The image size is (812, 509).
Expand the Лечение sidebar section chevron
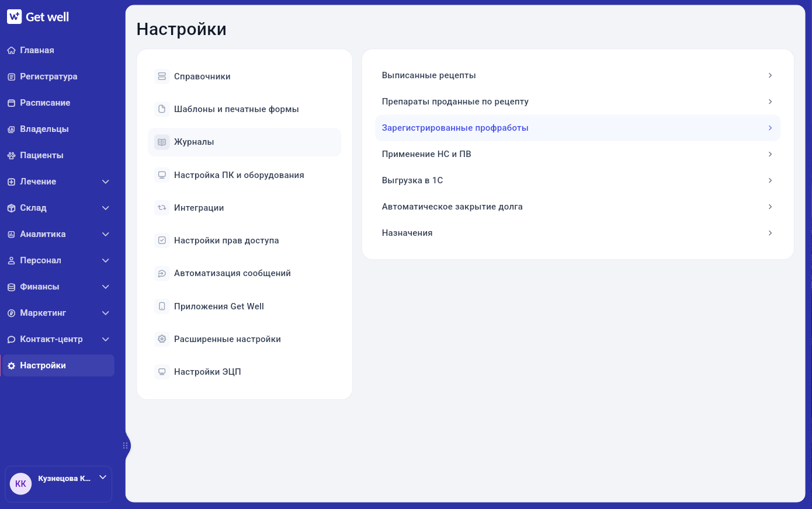click(106, 182)
